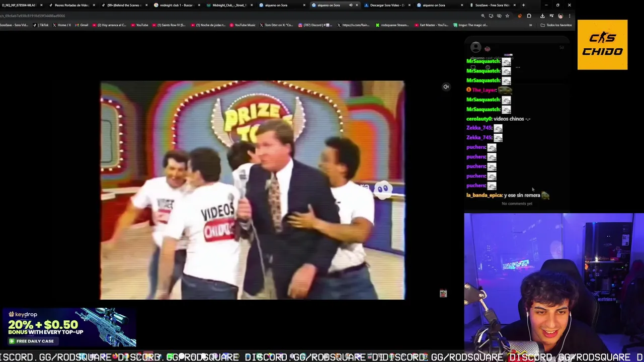The height and width of the screenshot is (362, 644).
Task: Open the Hoy arranca el C... bookmark
Action: [109, 25]
